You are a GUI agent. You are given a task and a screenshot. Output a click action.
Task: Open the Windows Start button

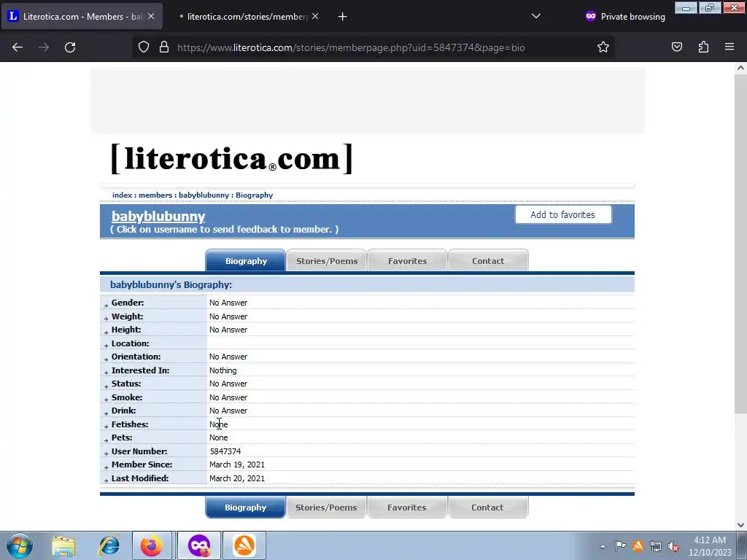pos(19,545)
